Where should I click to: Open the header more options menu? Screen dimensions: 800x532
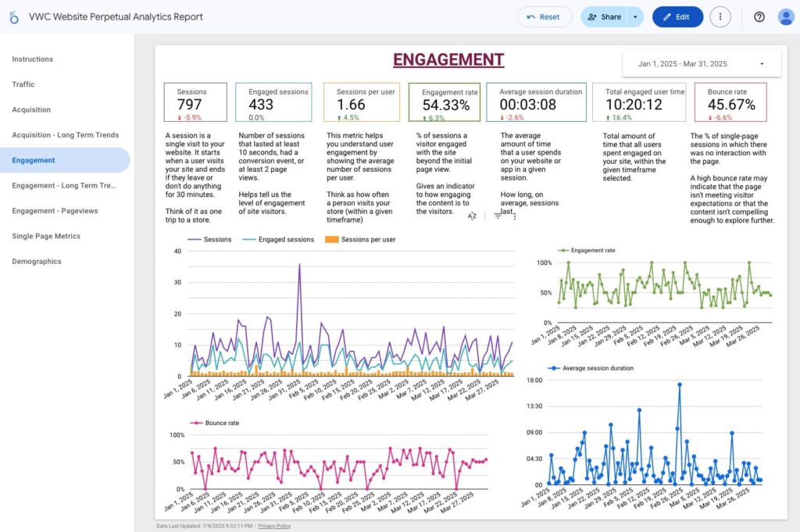(x=720, y=17)
